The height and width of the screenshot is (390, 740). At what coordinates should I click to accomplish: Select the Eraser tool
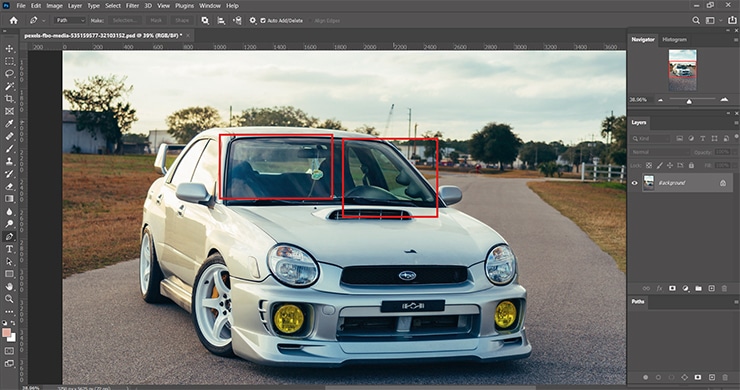[9, 187]
